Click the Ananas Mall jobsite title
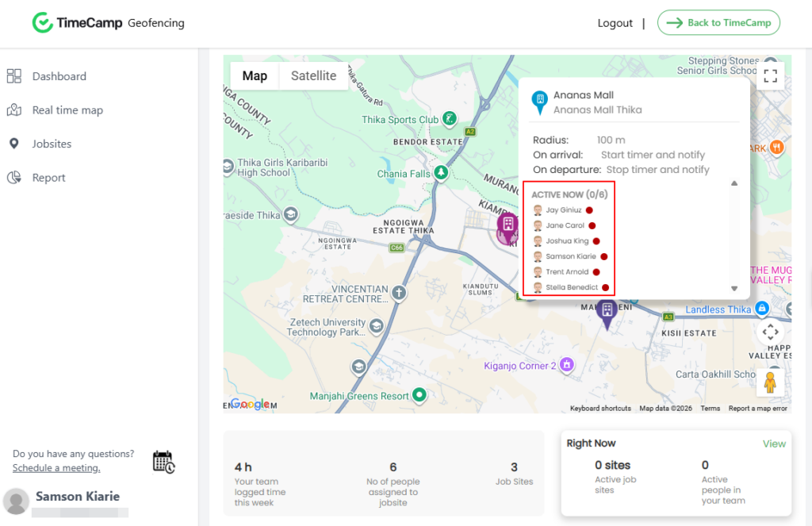This screenshot has width=812, height=526. coord(583,95)
